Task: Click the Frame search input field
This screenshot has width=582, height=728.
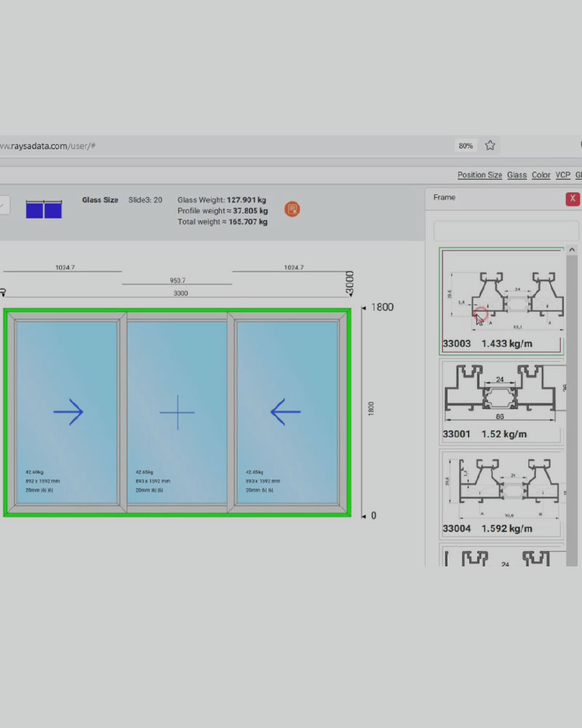Action: 506,232
